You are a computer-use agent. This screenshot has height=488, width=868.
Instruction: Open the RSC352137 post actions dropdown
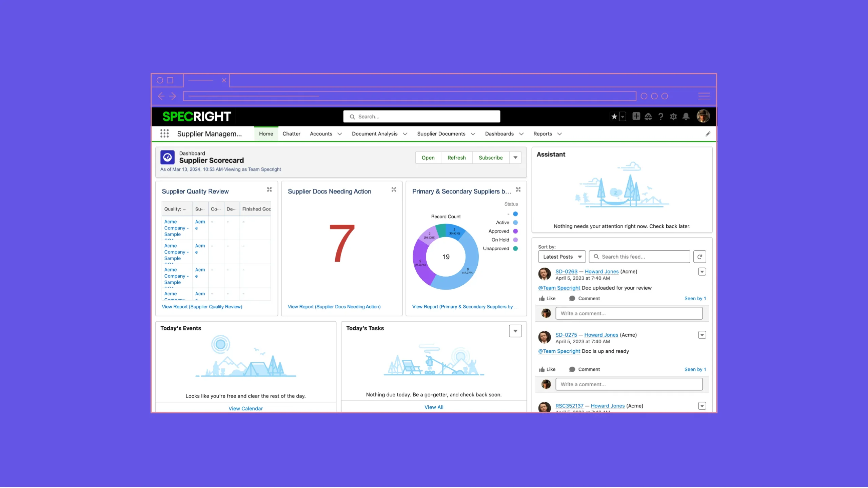(x=702, y=406)
